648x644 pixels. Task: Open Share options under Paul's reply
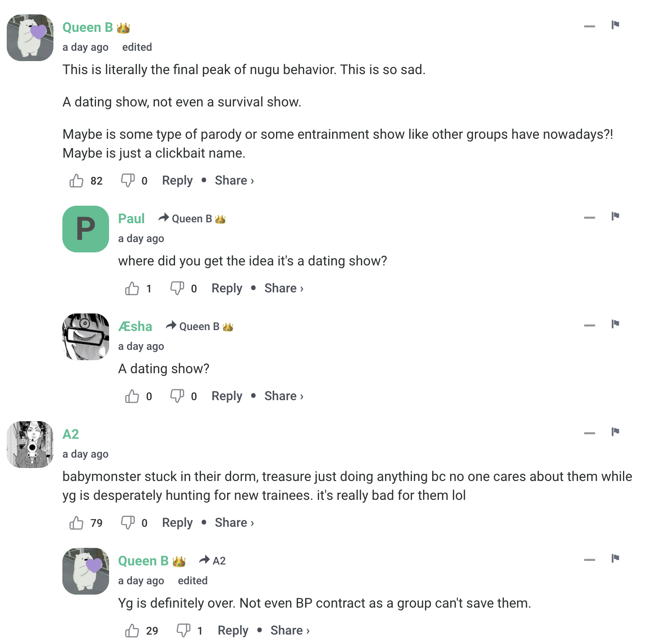[284, 288]
